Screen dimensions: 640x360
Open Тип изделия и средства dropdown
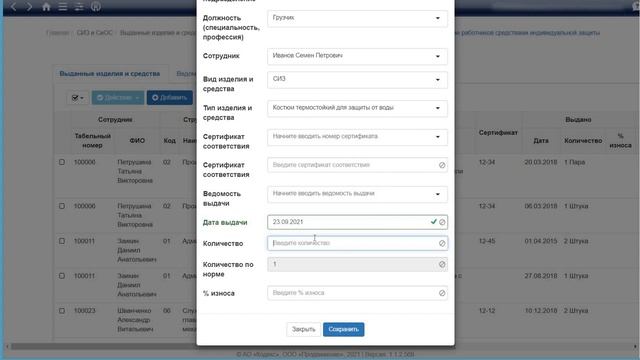(357, 108)
